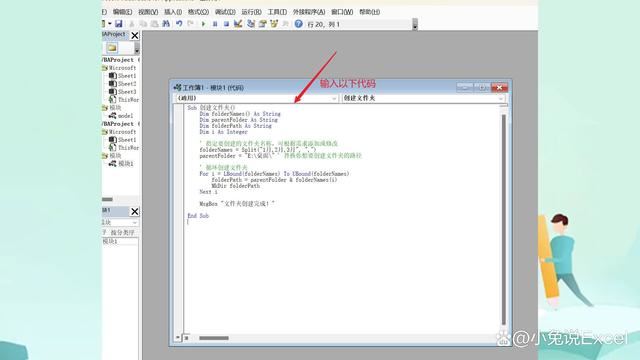Image resolution: width=640 pixels, height=360 pixels.
Task: Open the 调试(D) menu
Action: pos(225,12)
